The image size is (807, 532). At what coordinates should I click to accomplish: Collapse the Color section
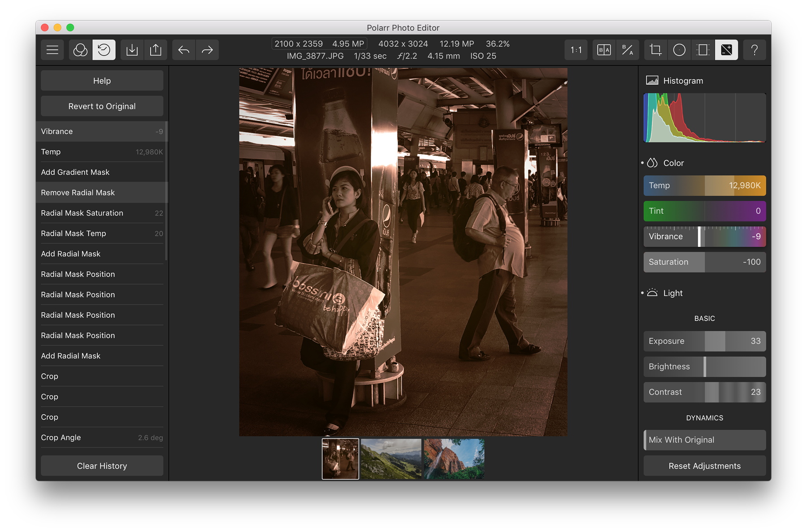[673, 163]
